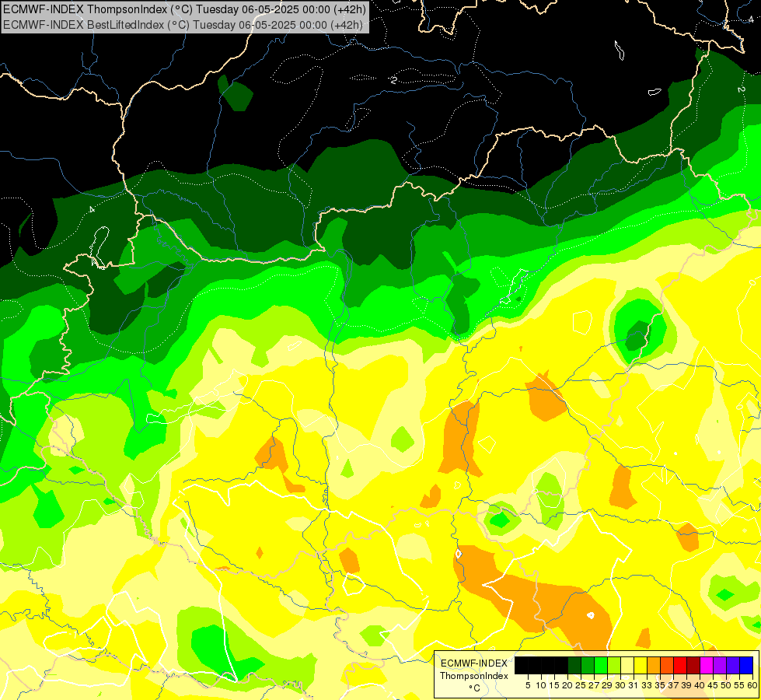The height and width of the screenshot is (700, 761).
Task: Click the pure yellow legend swatch (31–33)
Action: pos(641,665)
